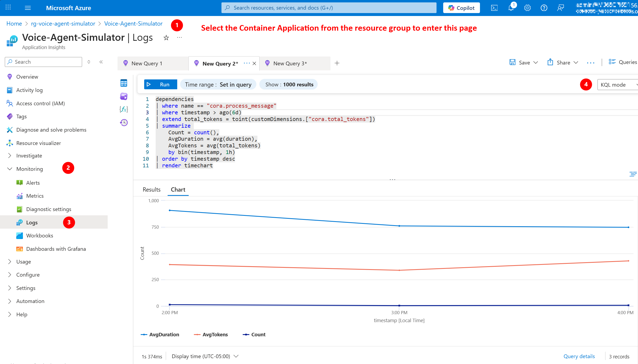The image size is (638, 364).
Task: Open the Display time (UTC-05:00) selector
Action: click(204, 356)
